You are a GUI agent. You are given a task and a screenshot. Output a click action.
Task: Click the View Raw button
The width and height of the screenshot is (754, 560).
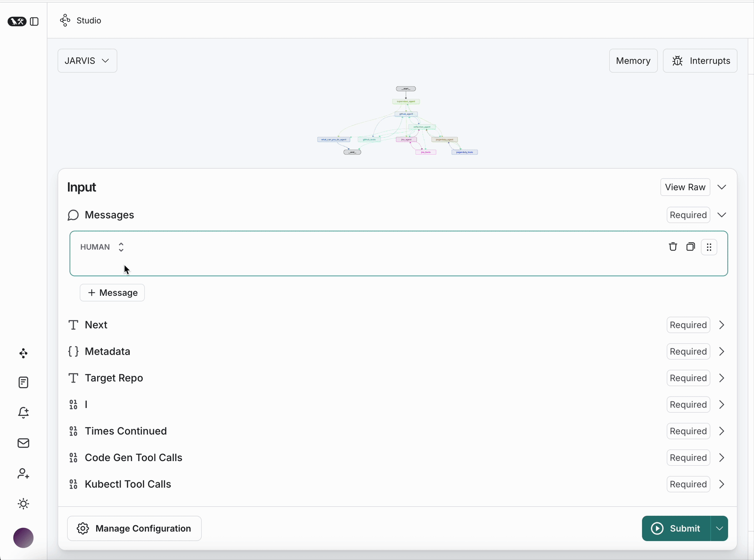(x=685, y=187)
